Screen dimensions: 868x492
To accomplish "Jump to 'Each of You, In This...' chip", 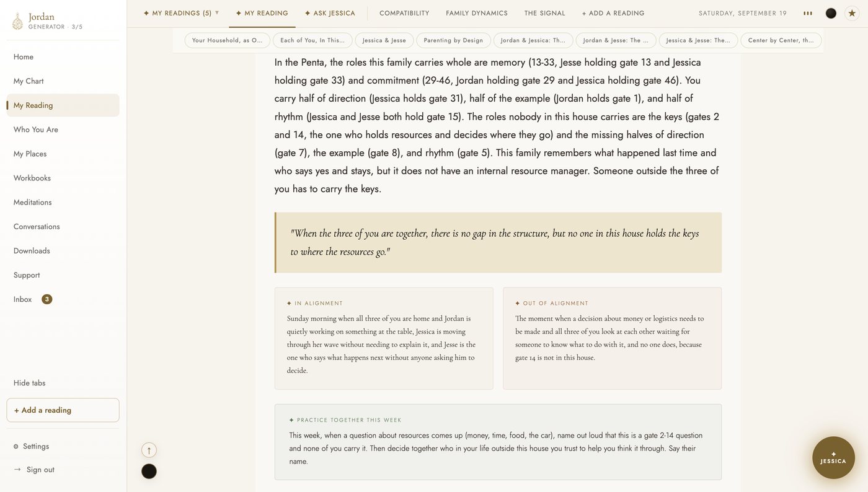I will pyautogui.click(x=312, y=40).
